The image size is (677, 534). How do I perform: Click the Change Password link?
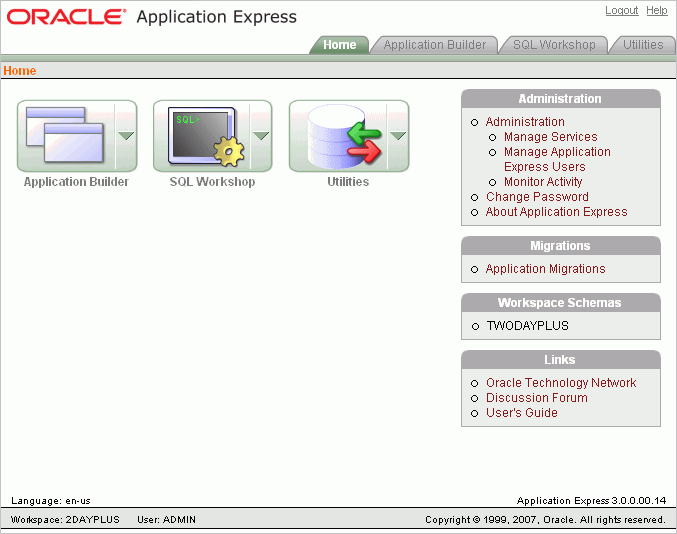click(x=537, y=197)
